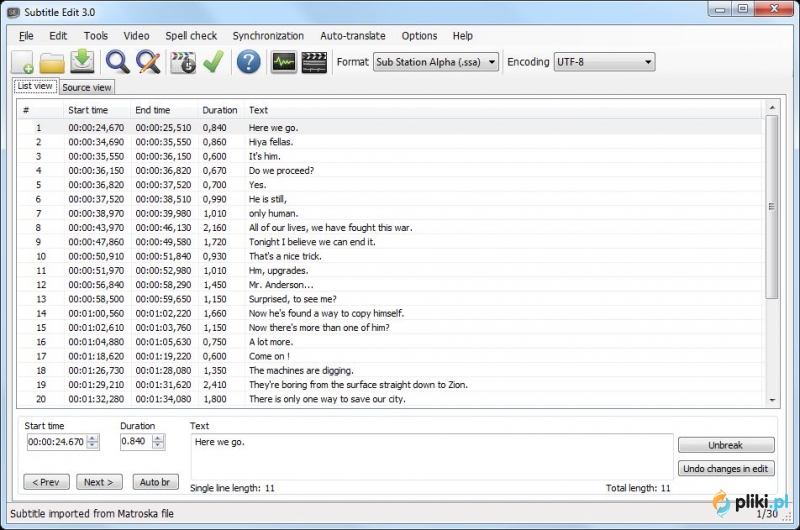The width and height of the screenshot is (800, 530).
Task: Open the Tools menu
Action: [96, 36]
